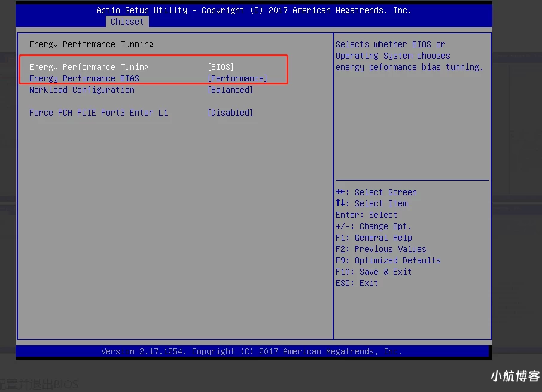
Task: Click the '+/-: Change Opt.' hint
Action: coord(374,226)
